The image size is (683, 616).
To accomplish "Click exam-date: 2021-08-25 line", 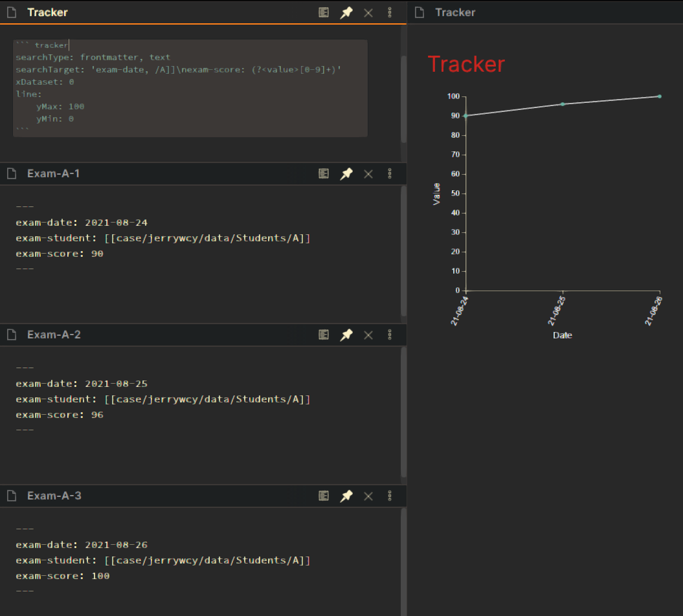I will [x=82, y=384].
